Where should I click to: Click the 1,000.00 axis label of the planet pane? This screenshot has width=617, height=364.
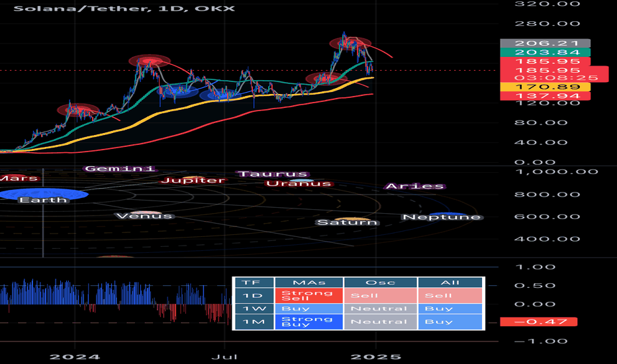556,172
